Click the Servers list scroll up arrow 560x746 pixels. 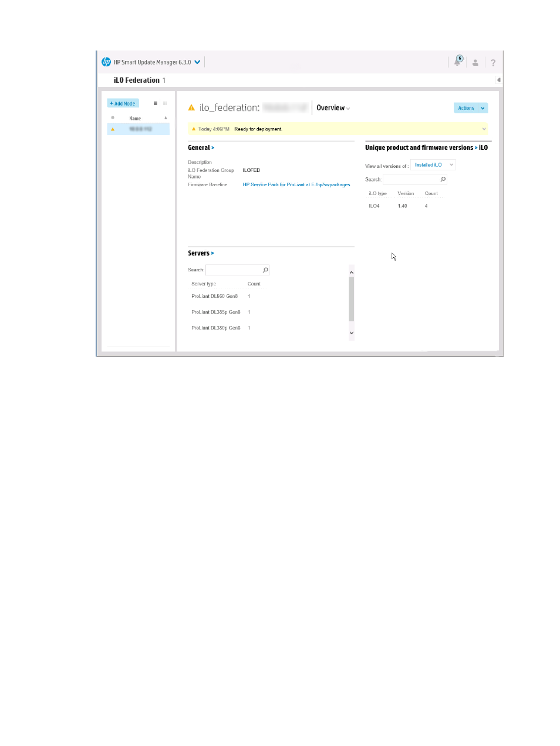(352, 273)
